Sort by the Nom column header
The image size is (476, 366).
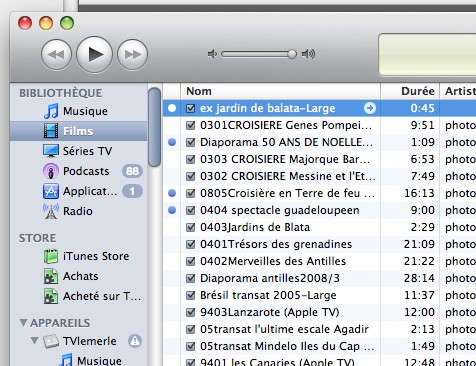click(280, 91)
